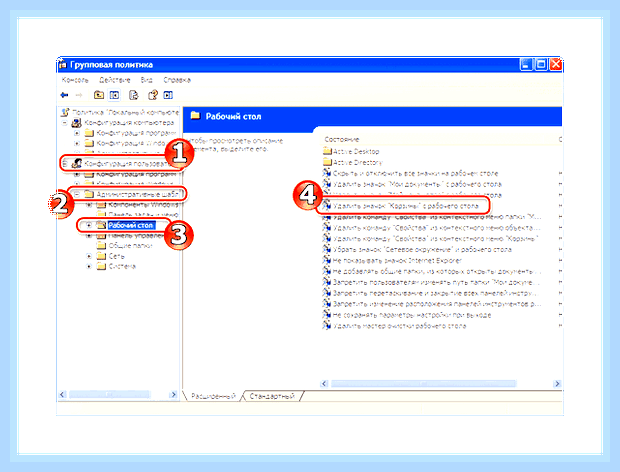Switch to the Расширенный tab
620x472 pixels.
213,396
